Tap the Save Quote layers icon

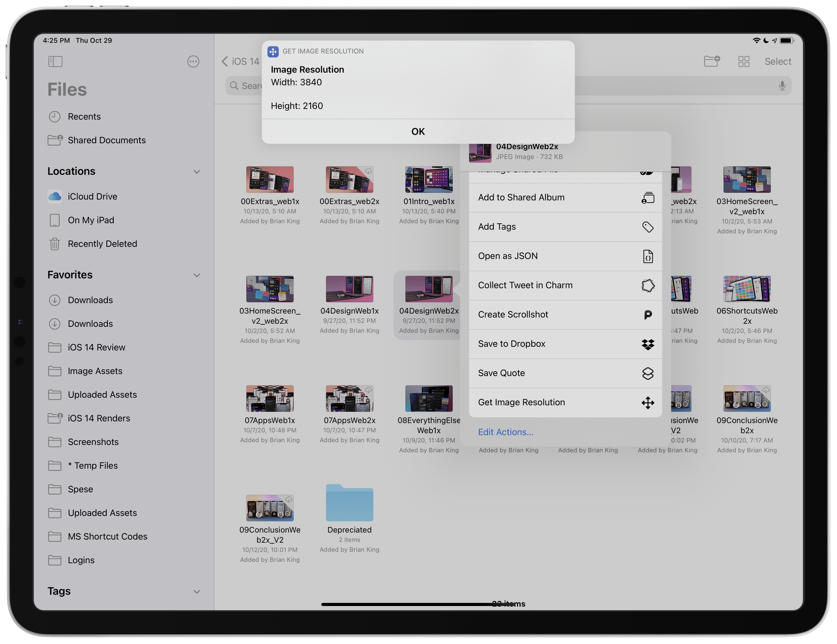pyautogui.click(x=648, y=373)
